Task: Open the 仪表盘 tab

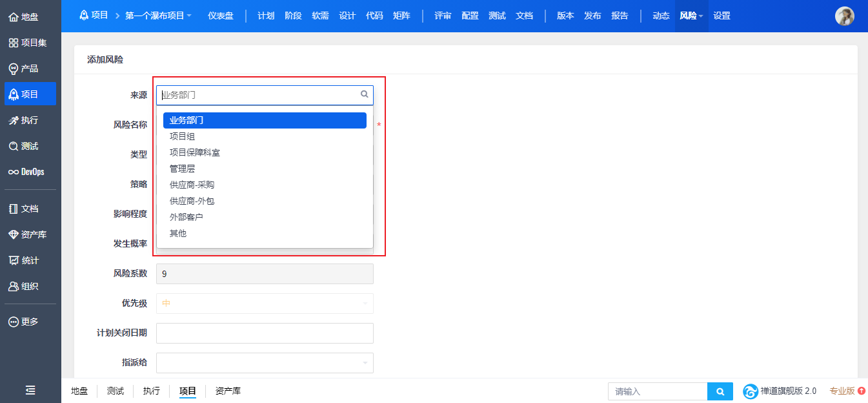Action: pyautogui.click(x=221, y=15)
